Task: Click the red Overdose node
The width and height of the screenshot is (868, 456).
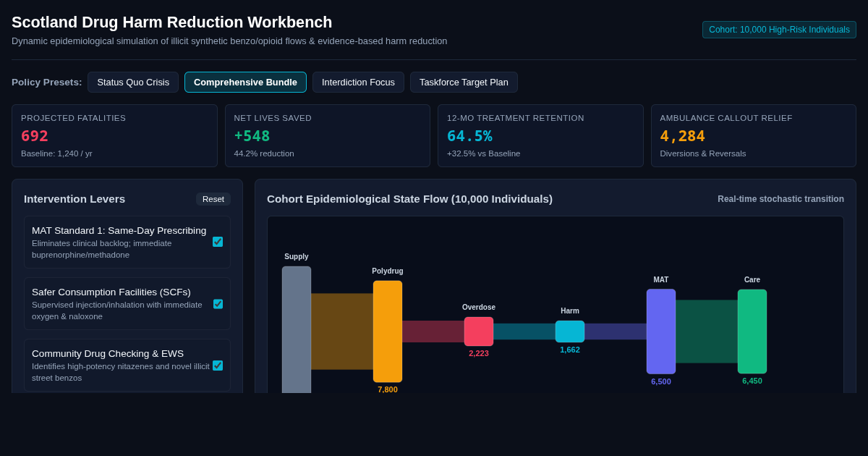Action: click(x=479, y=332)
